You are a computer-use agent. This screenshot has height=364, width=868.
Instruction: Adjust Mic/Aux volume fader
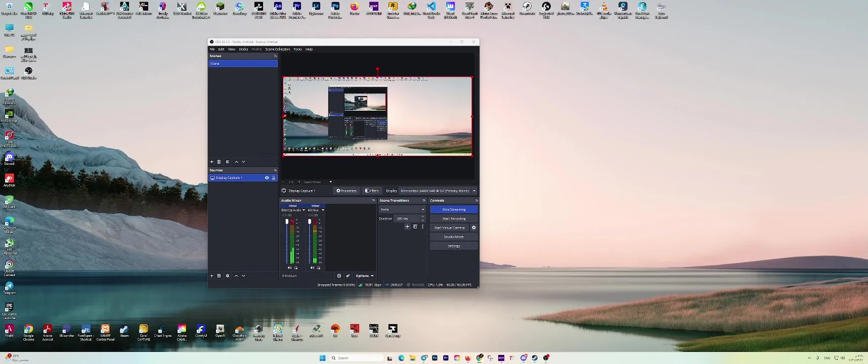pyautogui.click(x=310, y=221)
